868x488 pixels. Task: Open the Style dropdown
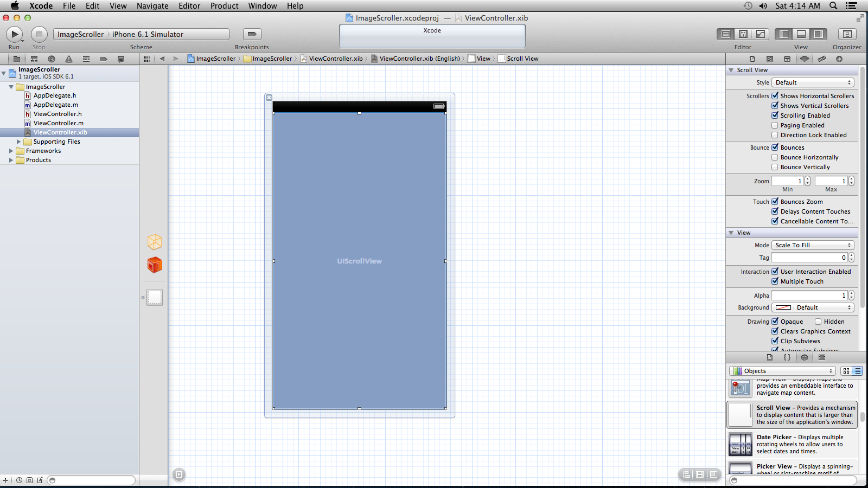pyautogui.click(x=813, y=82)
